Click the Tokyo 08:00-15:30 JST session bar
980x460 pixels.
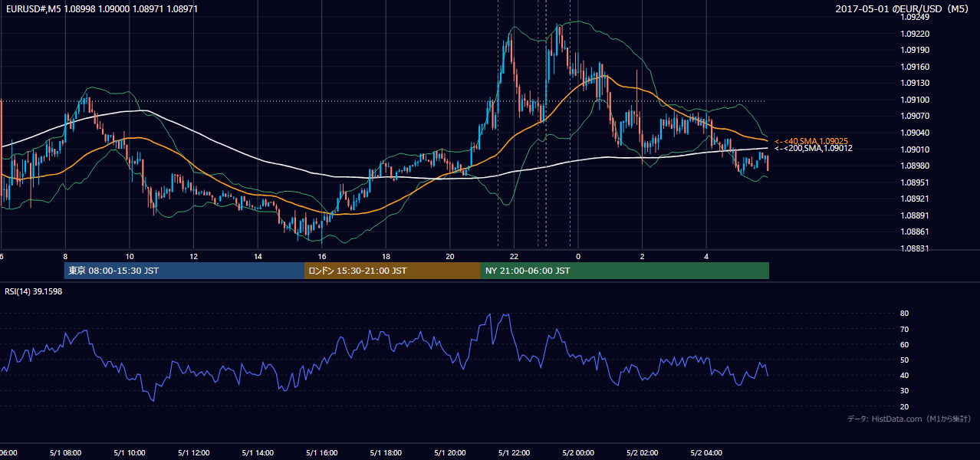[x=184, y=271]
